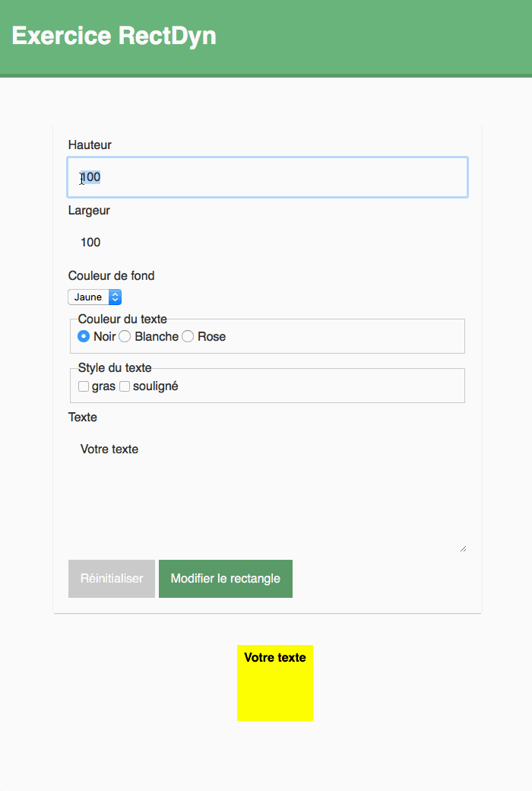Click the Largeur input field
532x791 pixels.
click(268, 243)
